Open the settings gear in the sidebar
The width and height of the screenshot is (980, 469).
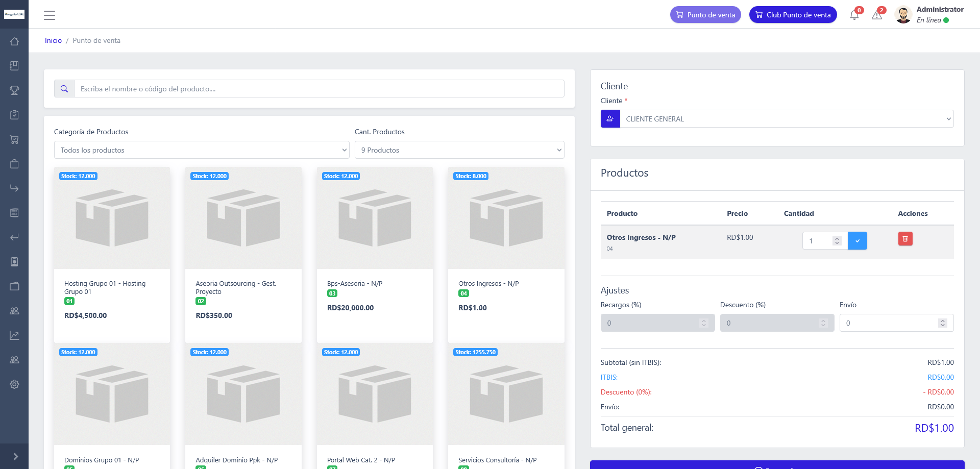pyautogui.click(x=14, y=384)
